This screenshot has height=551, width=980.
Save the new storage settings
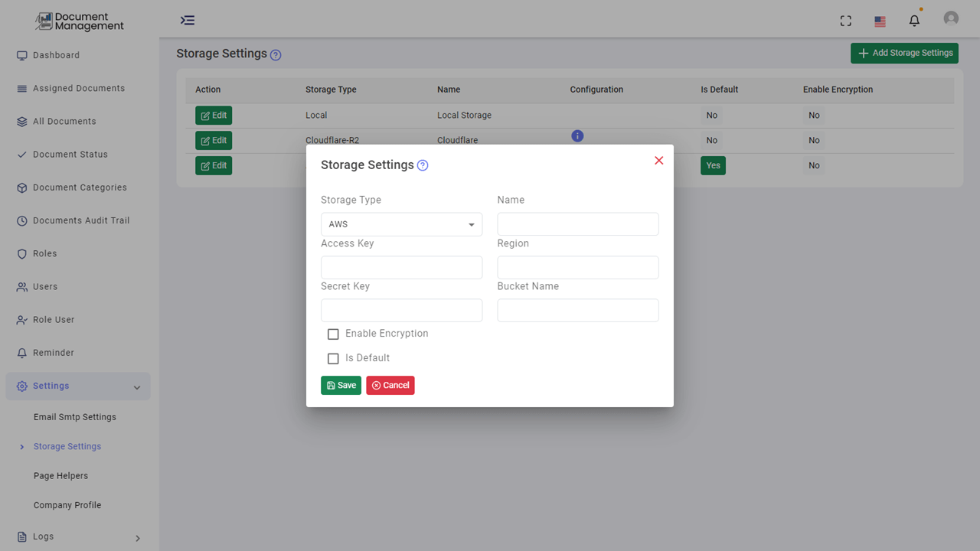pos(341,385)
